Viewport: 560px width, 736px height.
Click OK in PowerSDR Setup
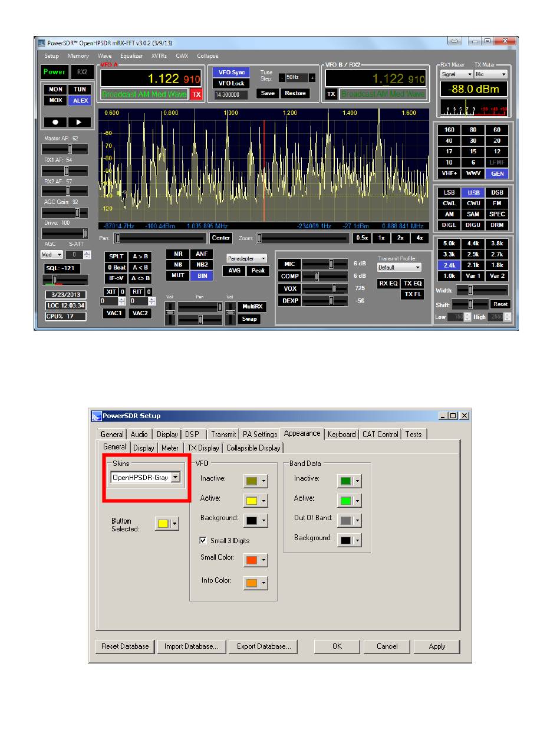(337, 646)
